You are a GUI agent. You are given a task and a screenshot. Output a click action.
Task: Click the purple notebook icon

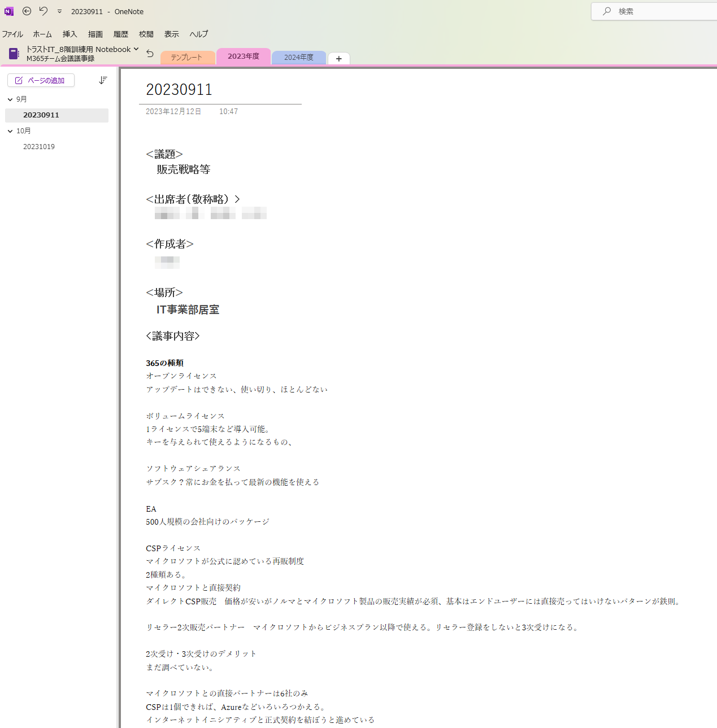(x=14, y=54)
